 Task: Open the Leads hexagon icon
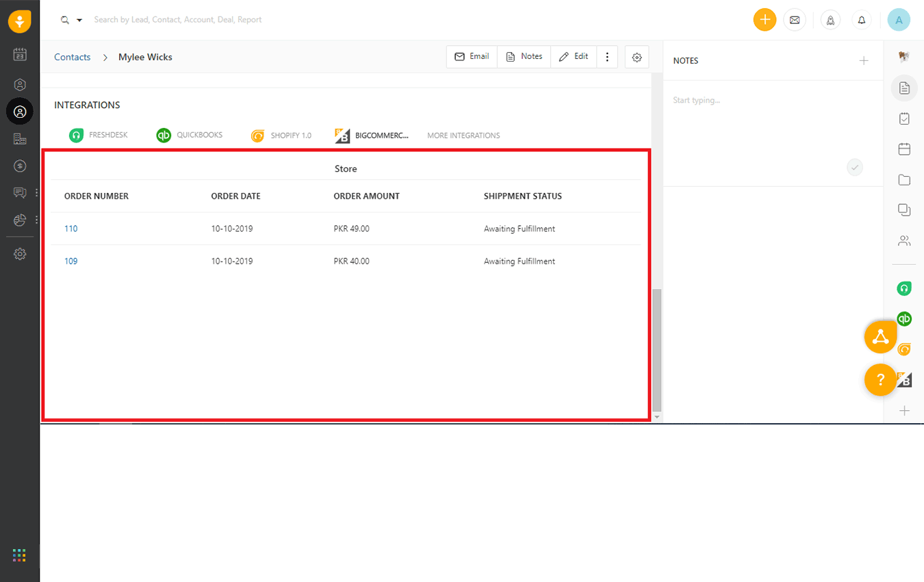click(x=19, y=84)
